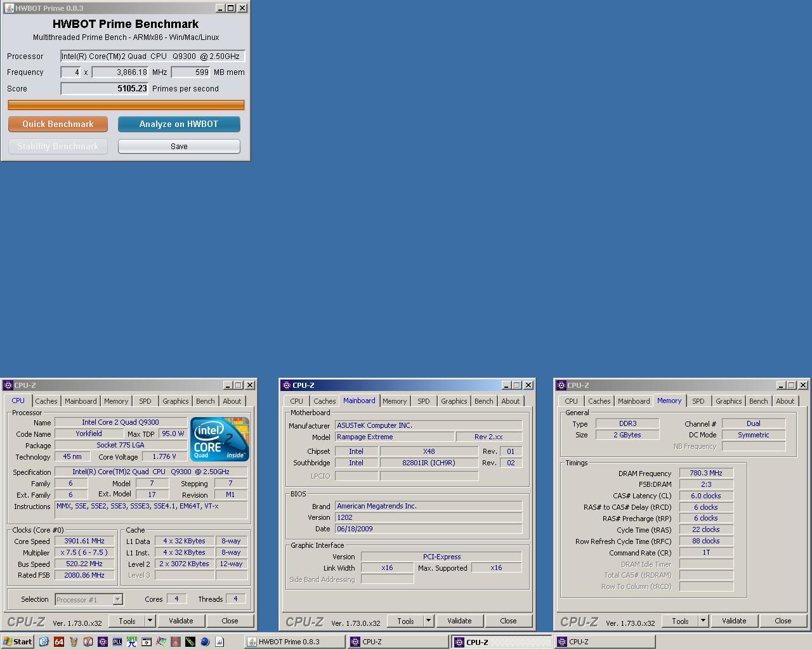Screen dimensions: 812x650
Task: Open SPD tab in the left CPU-Z window
Action: (x=145, y=401)
